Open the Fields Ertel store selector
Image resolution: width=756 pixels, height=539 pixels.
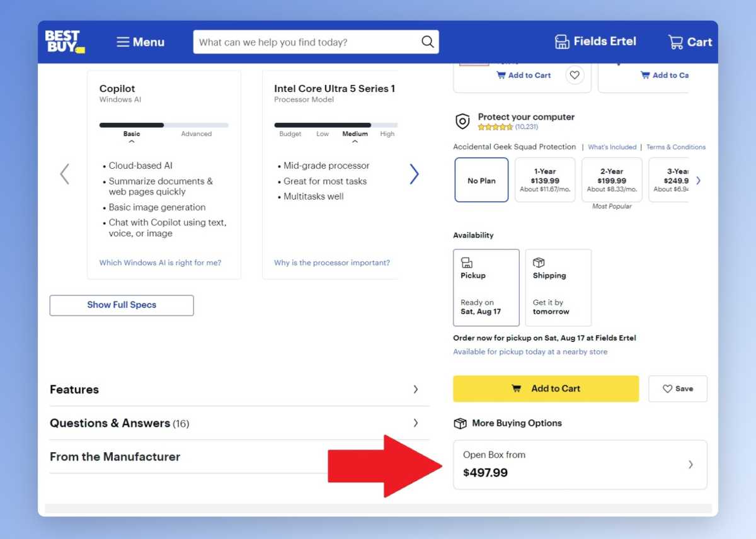coord(595,42)
